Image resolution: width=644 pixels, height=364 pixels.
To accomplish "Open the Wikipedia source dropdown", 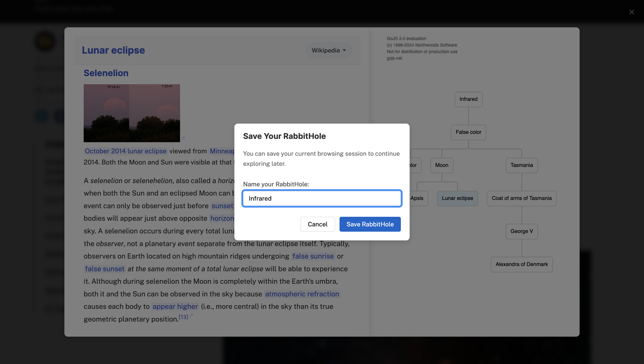I will click(328, 50).
